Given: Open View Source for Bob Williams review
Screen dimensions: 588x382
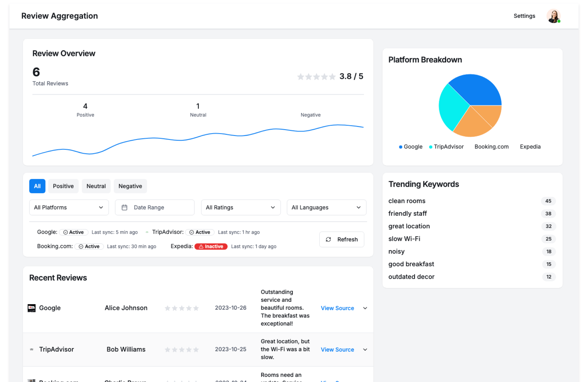Looking at the screenshot, I should click(x=337, y=350).
